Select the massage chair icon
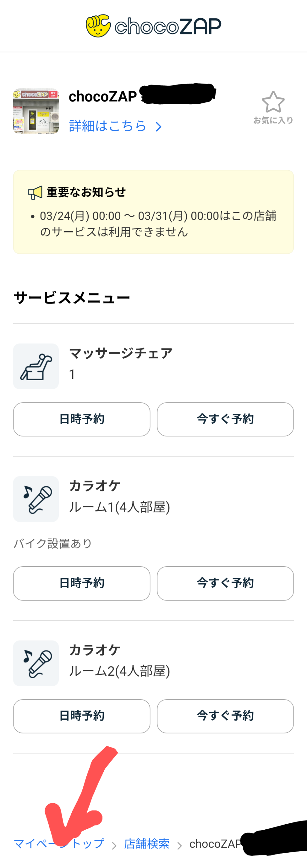The height and width of the screenshot is (868, 307). click(36, 366)
